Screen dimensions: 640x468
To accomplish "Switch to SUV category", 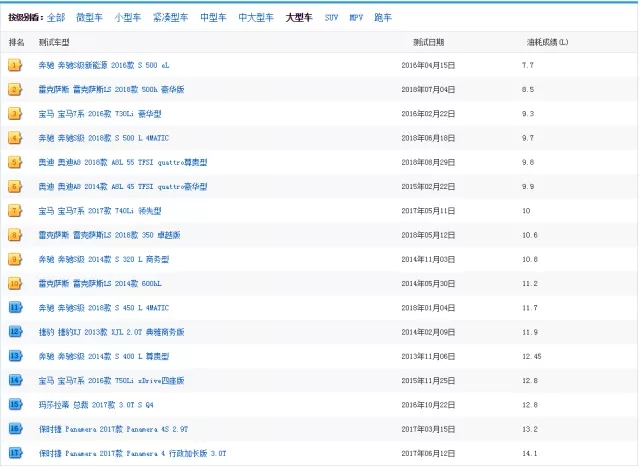I will point(331,18).
